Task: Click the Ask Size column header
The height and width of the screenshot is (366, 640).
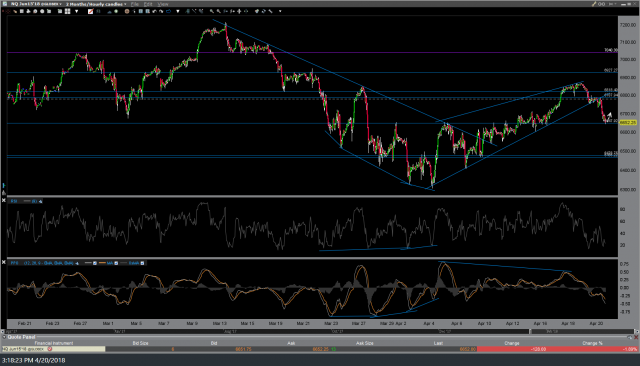Action: (364, 343)
